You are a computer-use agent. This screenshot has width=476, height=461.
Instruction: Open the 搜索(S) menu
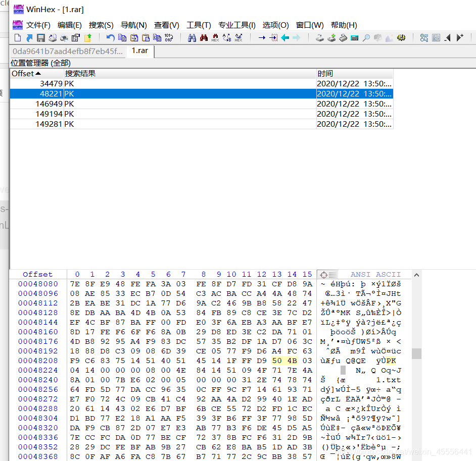pos(101,25)
